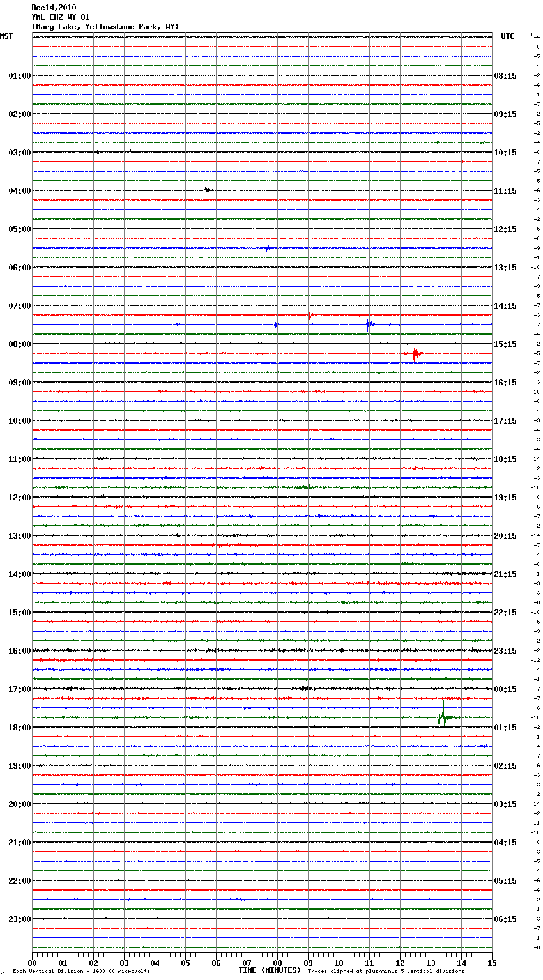Click the 21:15 UTC time label
The image size is (543, 980).
tap(505, 574)
